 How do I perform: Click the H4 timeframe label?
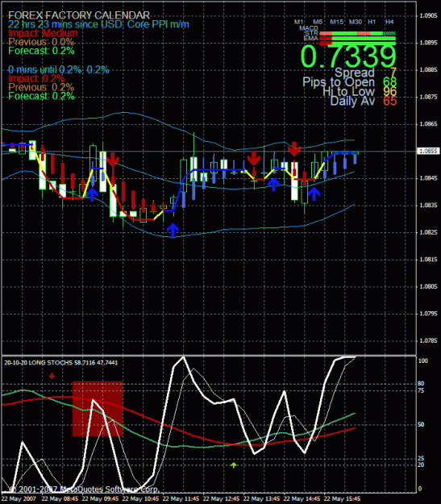389,22
